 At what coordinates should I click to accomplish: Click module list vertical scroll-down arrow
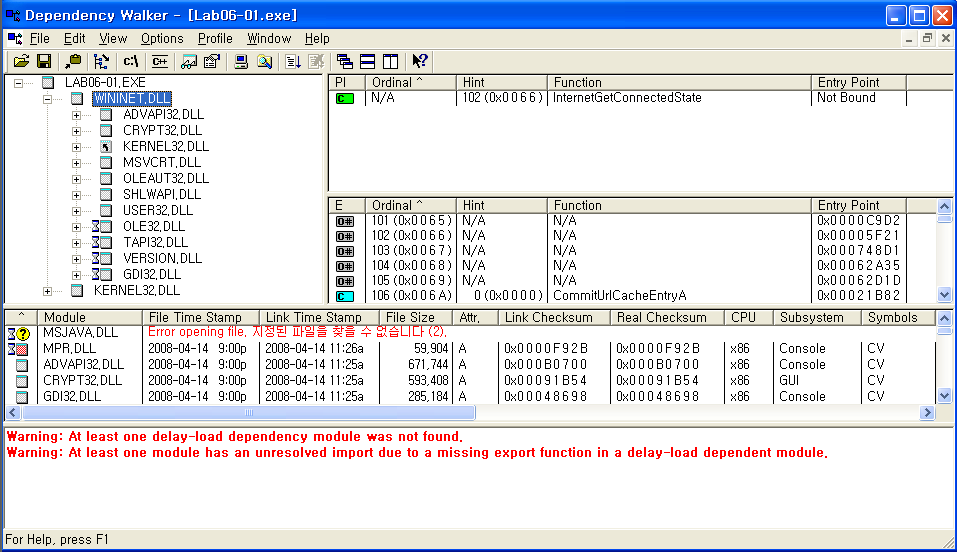[944, 396]
